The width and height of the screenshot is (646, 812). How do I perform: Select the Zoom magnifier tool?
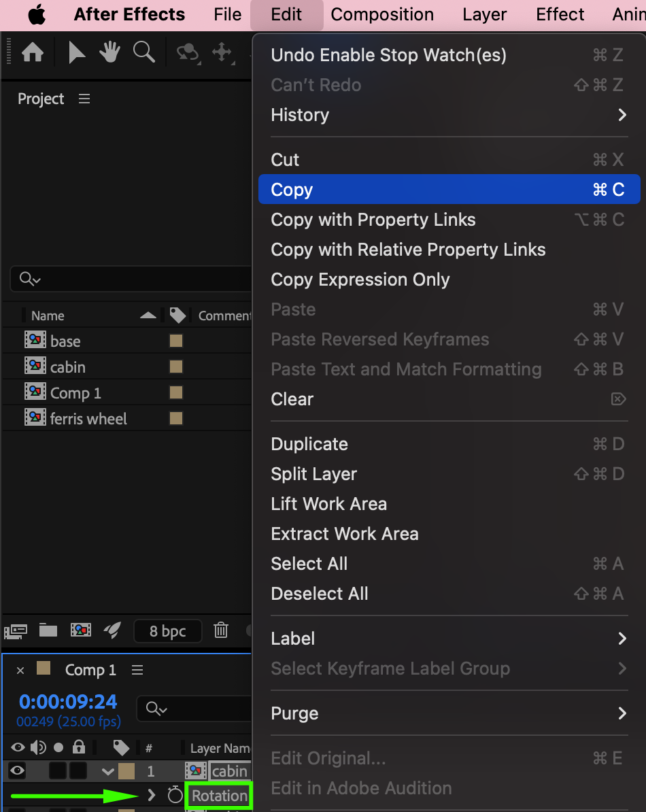pyautogui.click(x=144, y=52)
